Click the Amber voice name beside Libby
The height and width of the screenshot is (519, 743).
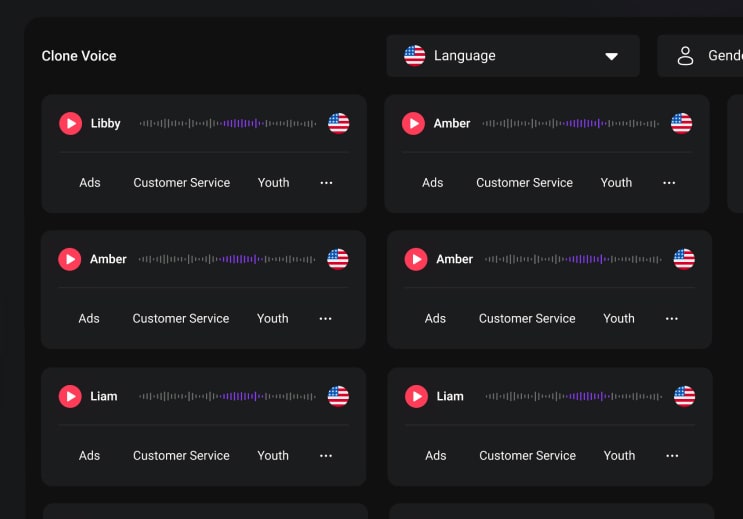451,123
